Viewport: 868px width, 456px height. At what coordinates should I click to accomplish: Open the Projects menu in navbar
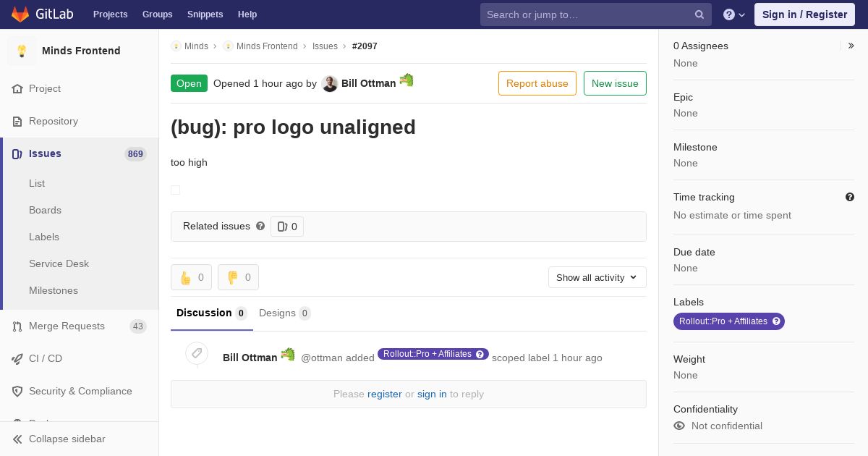(x=111, y=14)
